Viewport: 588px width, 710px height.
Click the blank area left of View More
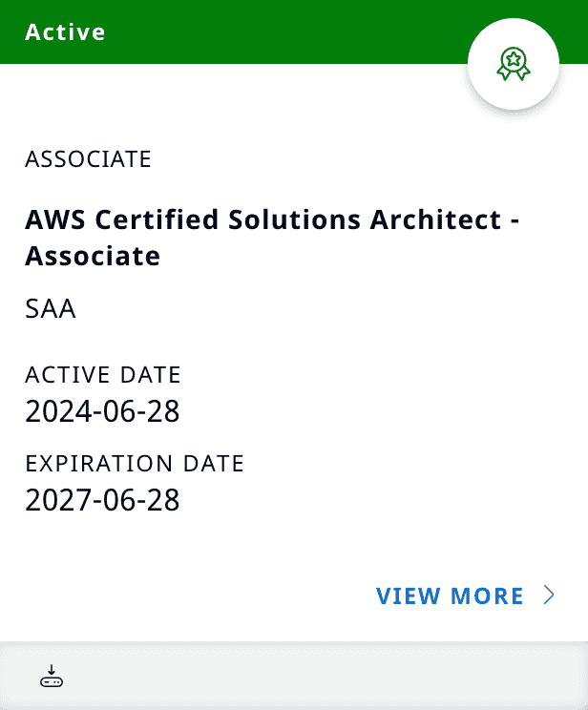pos(191,596)
